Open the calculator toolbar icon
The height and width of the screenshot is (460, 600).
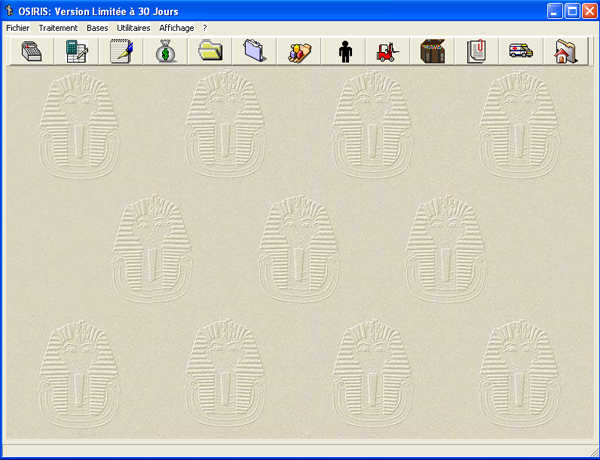coord(76,51)
